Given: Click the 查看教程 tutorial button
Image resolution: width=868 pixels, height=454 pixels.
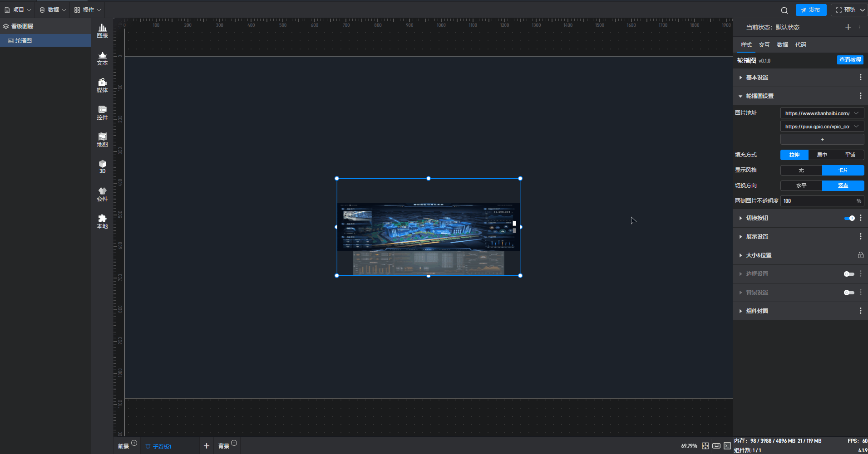Looking at the screenshot, I should tap(850, 60).
